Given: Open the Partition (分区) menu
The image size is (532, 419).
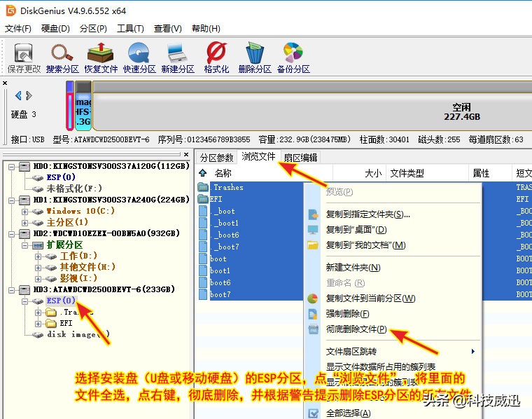Looking at the screenshot, I should (x=93, y=29).
